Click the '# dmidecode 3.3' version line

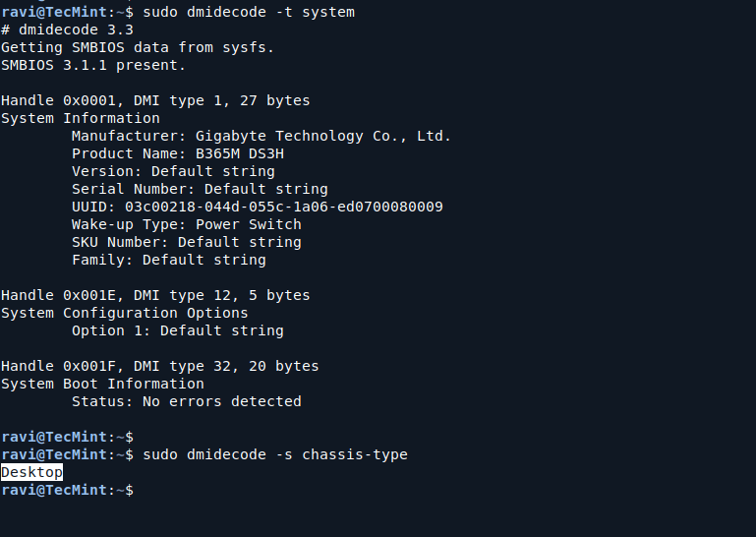67,30
